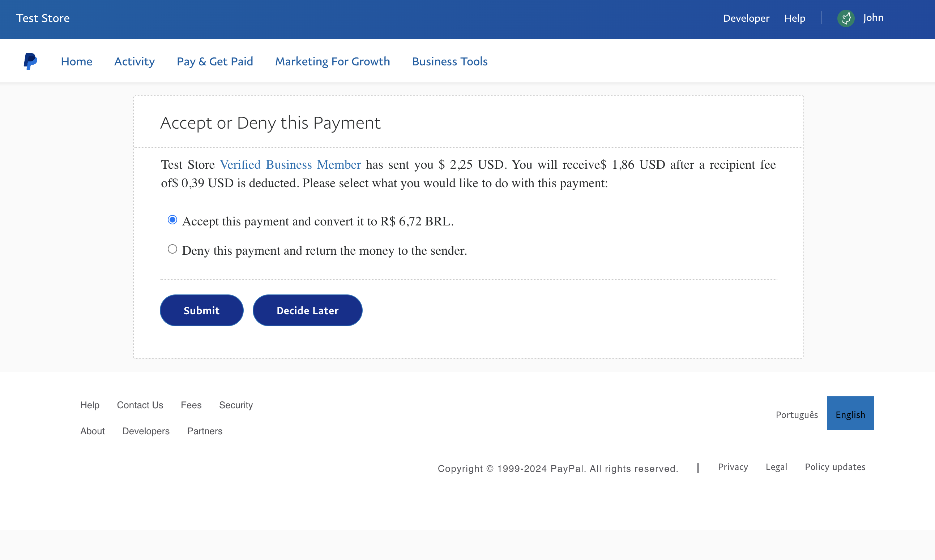Select Deny this payment radio button
The height and width of the screenshot is (560, 935).
tap(172, 249)
